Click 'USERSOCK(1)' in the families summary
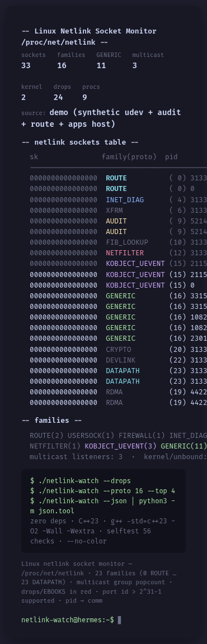 point(91,435)
